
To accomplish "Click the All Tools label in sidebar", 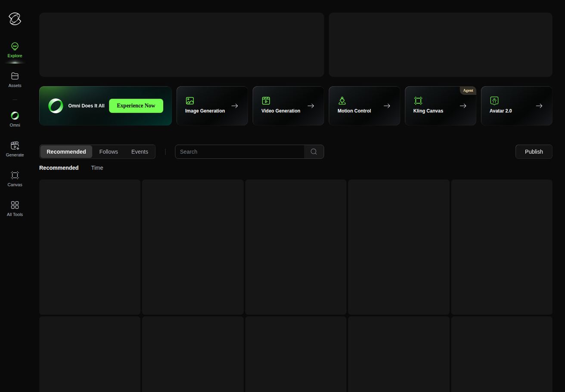I will pos(15,215).
